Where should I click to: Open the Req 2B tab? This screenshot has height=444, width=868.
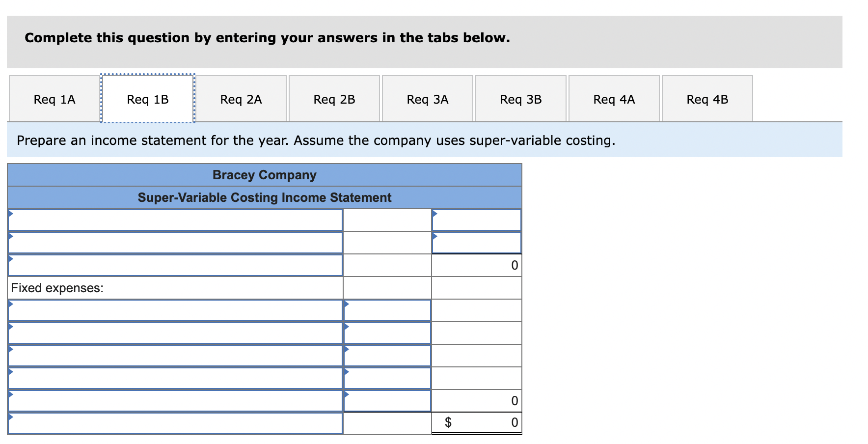[x=334, y=98]
